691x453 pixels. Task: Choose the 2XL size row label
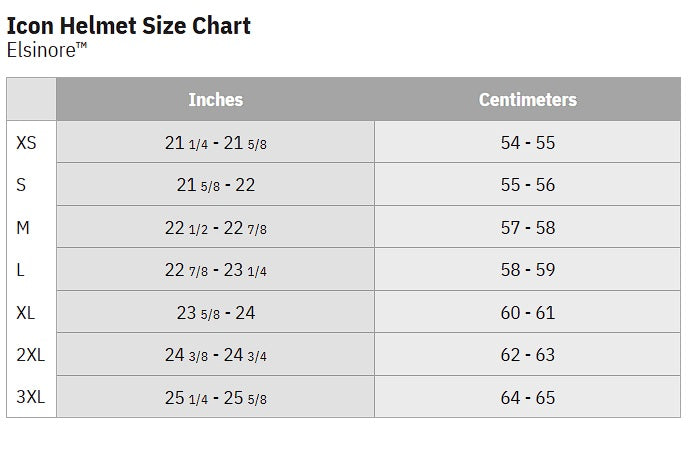[30, 355]
